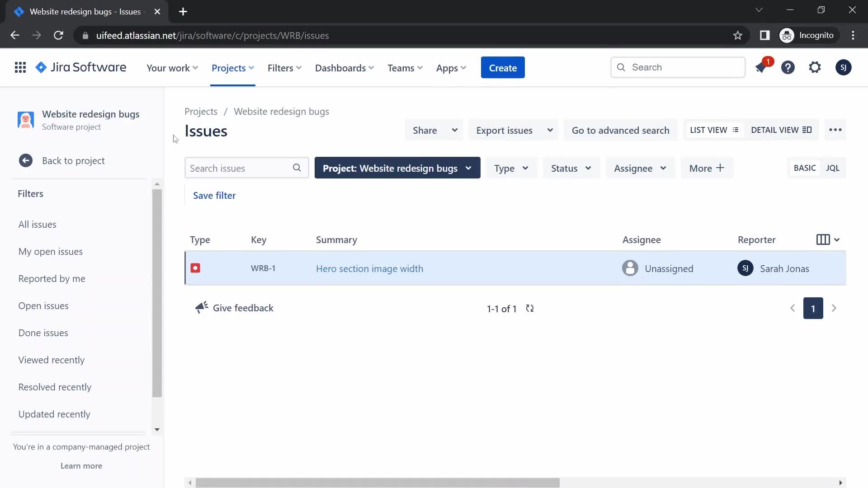Viewport: 868px width, 488px height.
Task: Bookmark this page with the star icon
Action: pos(738,35)
